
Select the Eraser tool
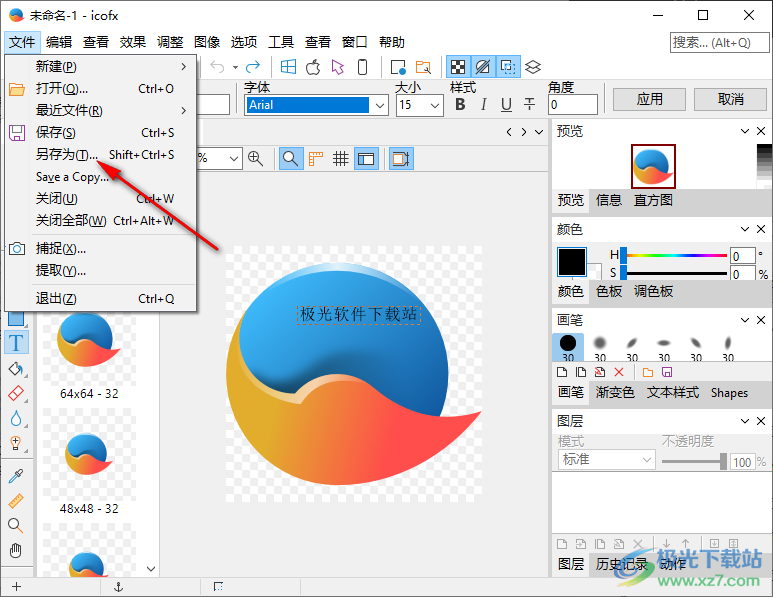tap(16, 394)
